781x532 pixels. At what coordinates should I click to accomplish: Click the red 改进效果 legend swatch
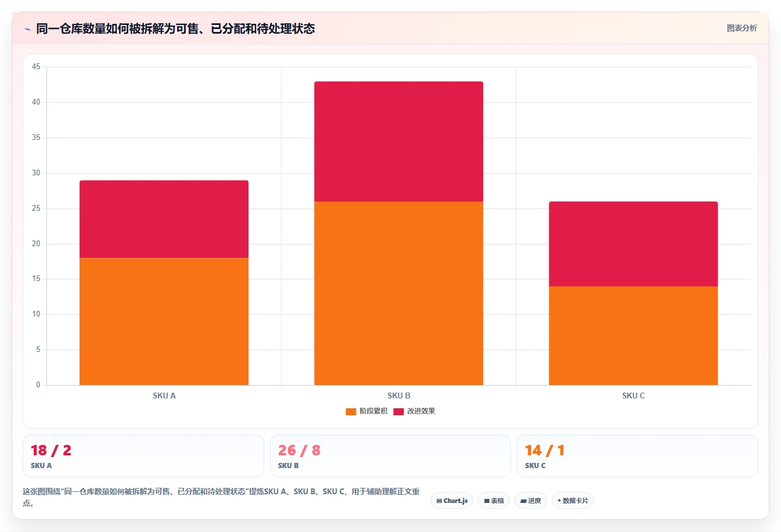398,412
